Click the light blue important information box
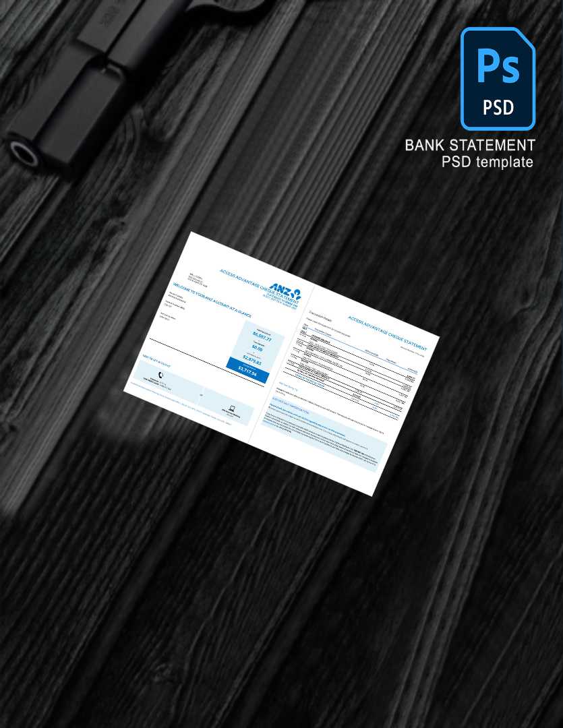 coord(317,431)
